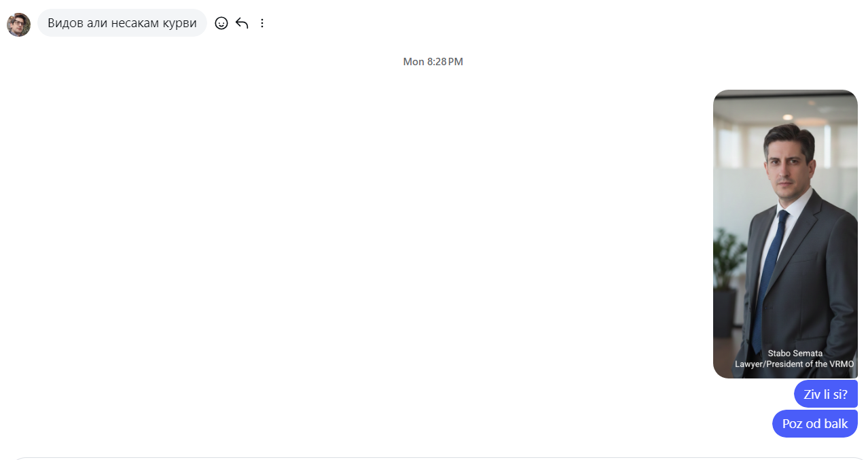Viewport: 868px width, 460px height.
Task: Click the ceiling light in the photo
Action: coord(788,118)
